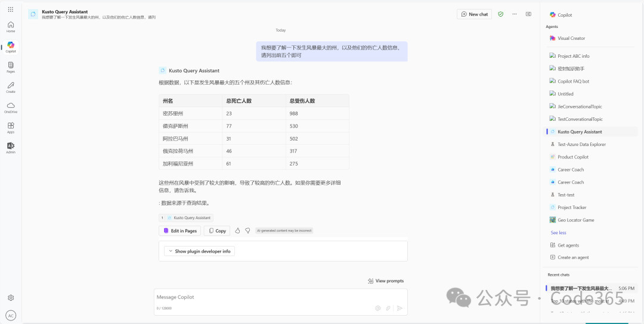Click the send arrow icon
Image resolution: width=644 pixels, height=324 pixels.
[x=400, y=309]
